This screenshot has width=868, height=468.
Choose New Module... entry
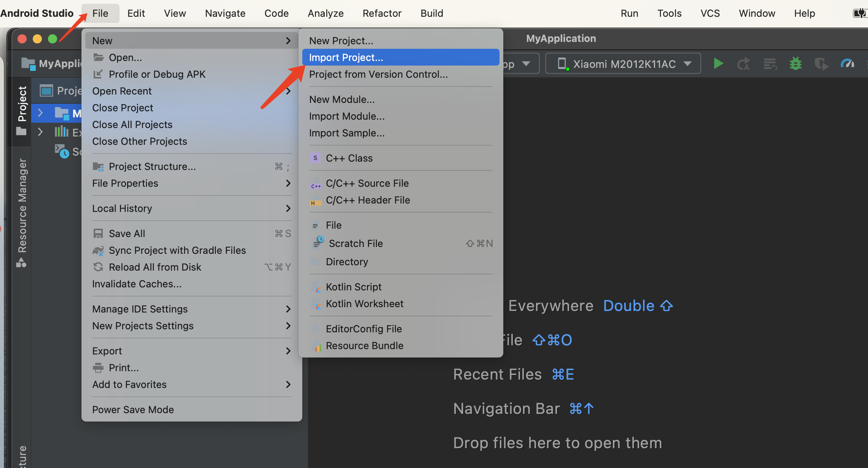[400, 99]
